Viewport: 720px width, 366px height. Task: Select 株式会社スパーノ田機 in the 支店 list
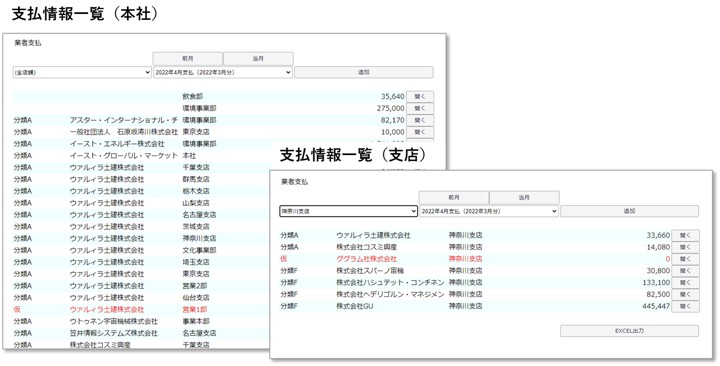370,271
